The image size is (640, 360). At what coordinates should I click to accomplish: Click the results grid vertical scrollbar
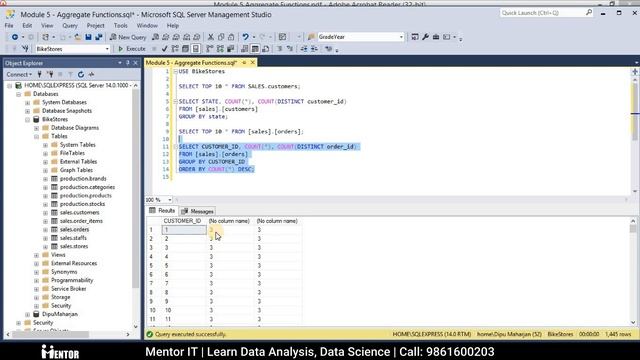click(633, 272)
